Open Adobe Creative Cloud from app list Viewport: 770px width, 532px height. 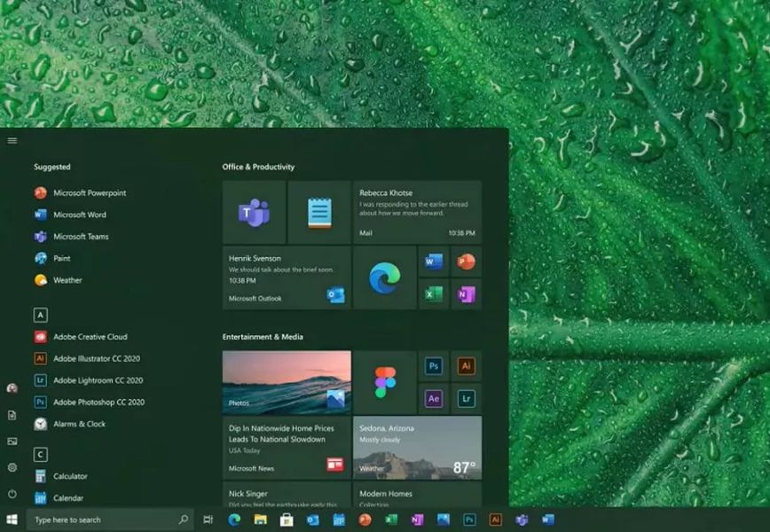[x=81, y=337]
